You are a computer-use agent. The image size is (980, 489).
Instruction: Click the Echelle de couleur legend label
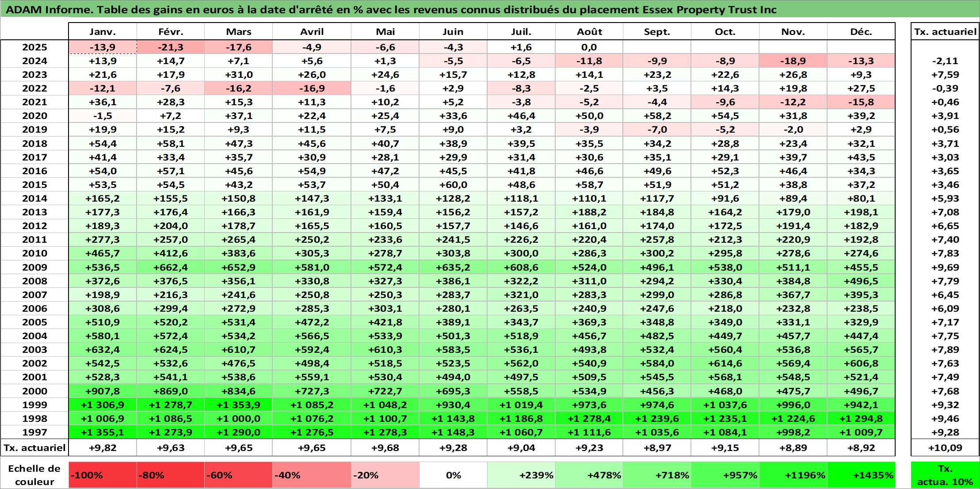34,475
